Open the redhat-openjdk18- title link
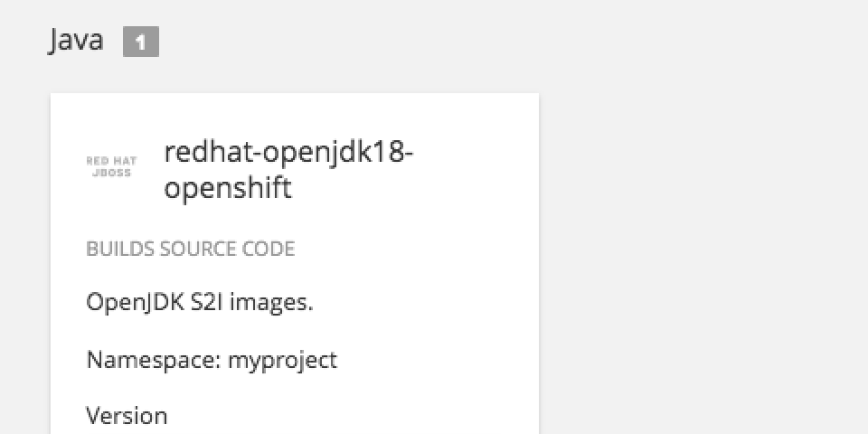868x434 pixels. (288, 152)
